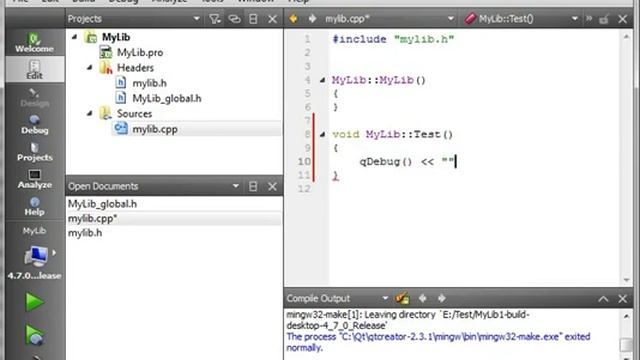Switch to Edit mode
This screenshot has height=360, width=640.
[34, 69]
